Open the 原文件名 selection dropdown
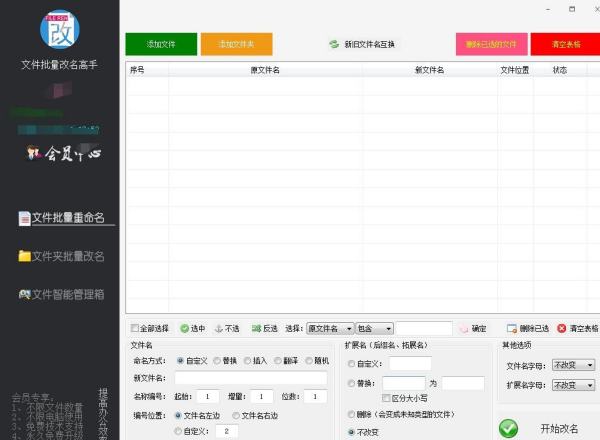Viewport: 600px width, 440px height. click(x=330, y=328)
